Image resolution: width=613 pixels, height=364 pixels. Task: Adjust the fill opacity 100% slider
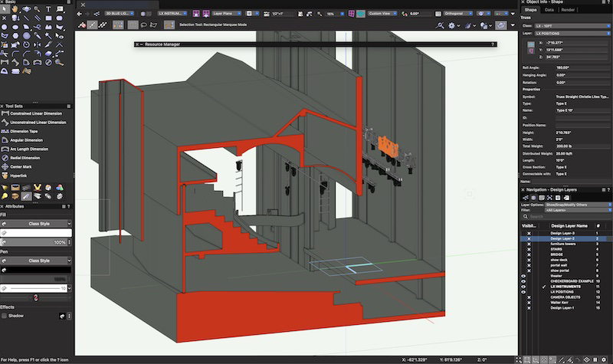[34, 242]
